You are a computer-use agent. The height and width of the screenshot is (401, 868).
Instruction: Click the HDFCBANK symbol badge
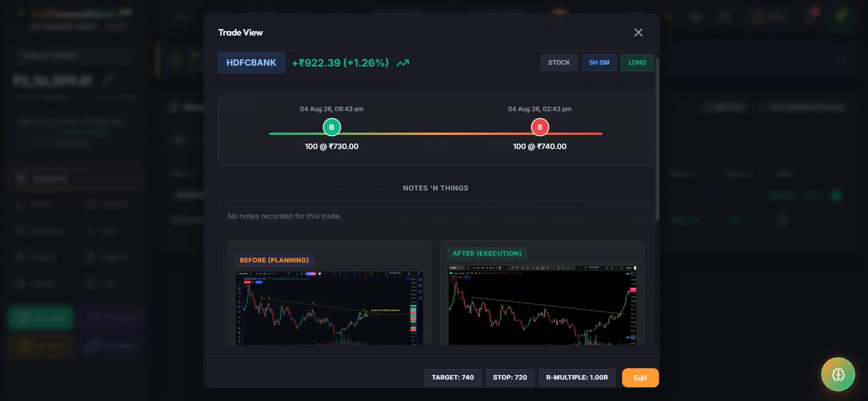(251, 63)
